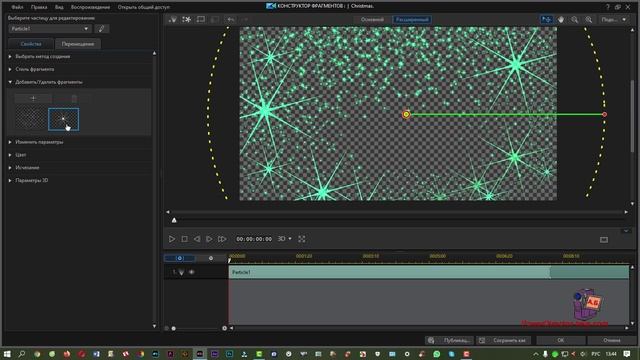Click the preview seek slider handle
Viewport: 640px width, 360px height.
tap(174, 220)
